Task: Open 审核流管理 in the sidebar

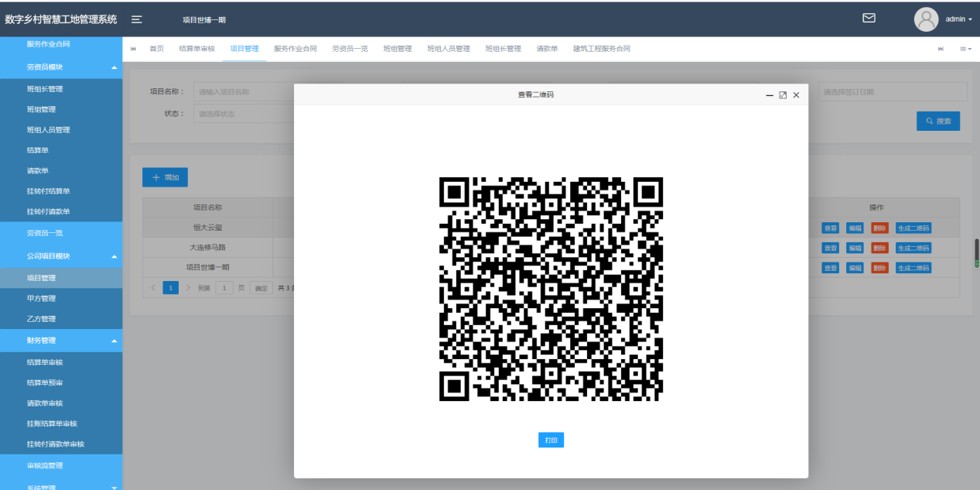Action: (x=61, y=466)
